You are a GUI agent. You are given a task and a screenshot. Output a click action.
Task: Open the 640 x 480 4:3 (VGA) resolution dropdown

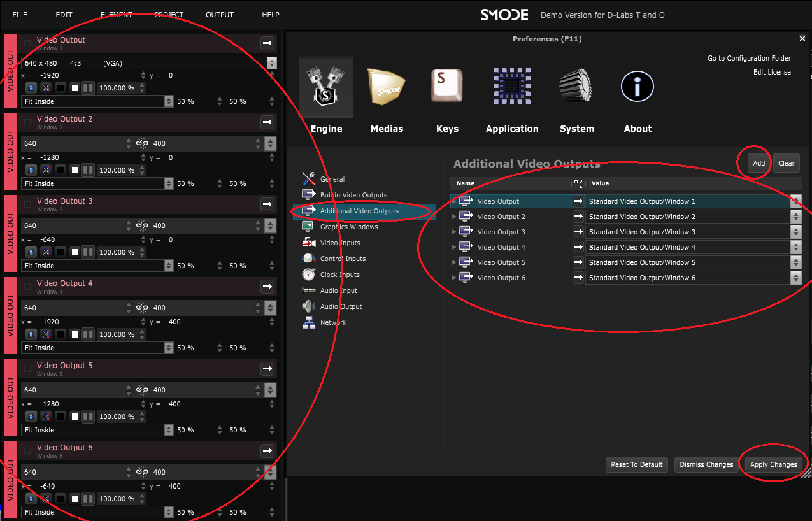click(149, 63)
